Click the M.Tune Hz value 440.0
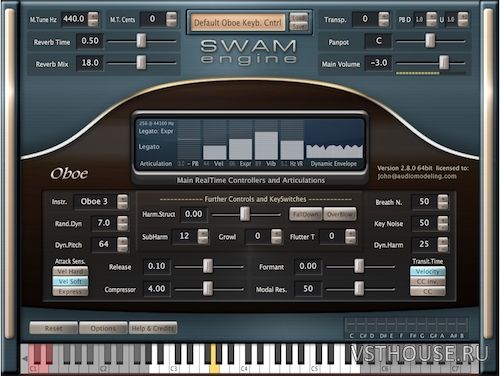500x376 pixels. pyautogui.click(x=74, y=19)
